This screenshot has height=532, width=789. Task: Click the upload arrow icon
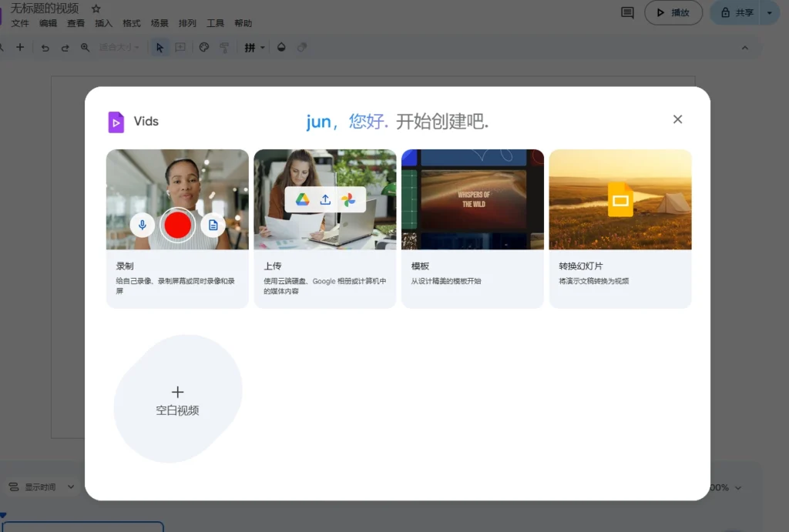coord(325,199)
